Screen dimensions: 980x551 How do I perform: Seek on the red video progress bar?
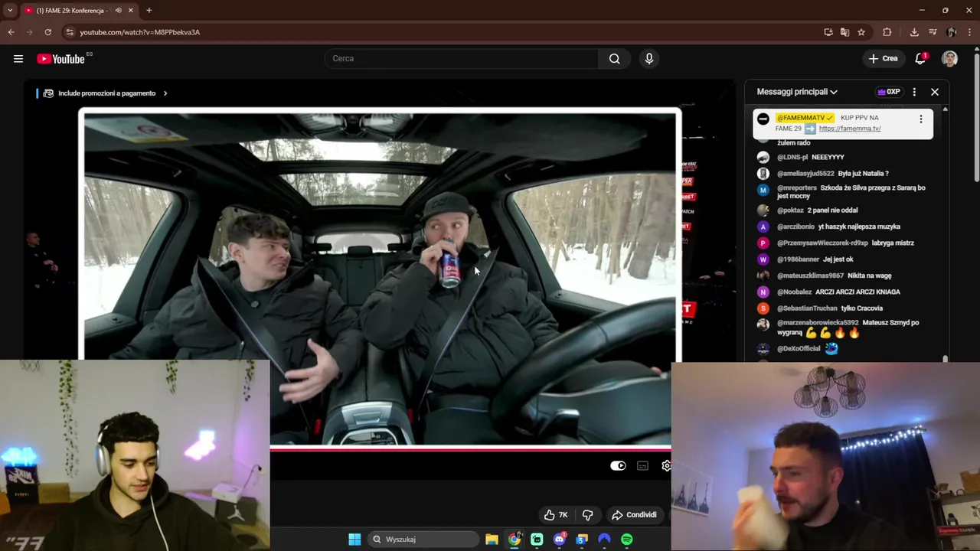470,449
